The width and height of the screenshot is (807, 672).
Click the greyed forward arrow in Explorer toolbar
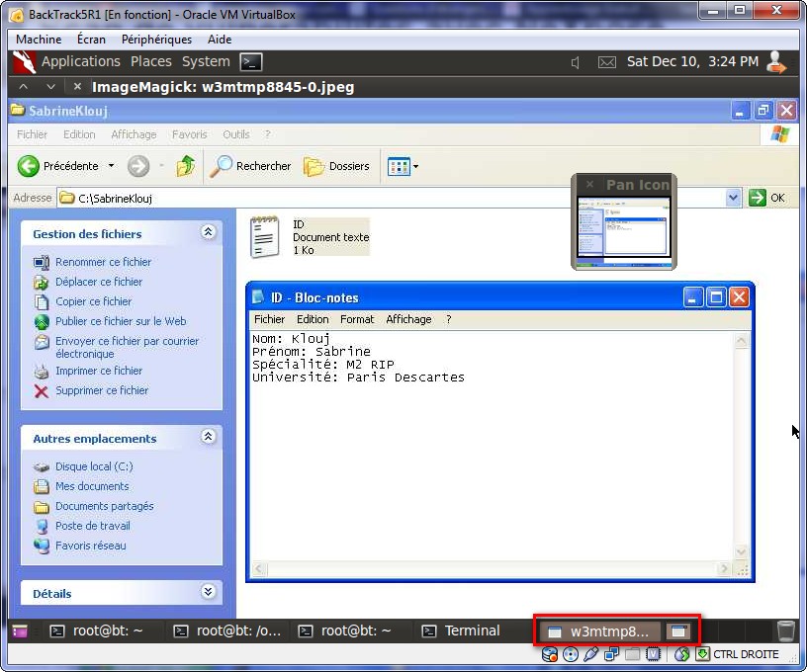pos(137,166)
